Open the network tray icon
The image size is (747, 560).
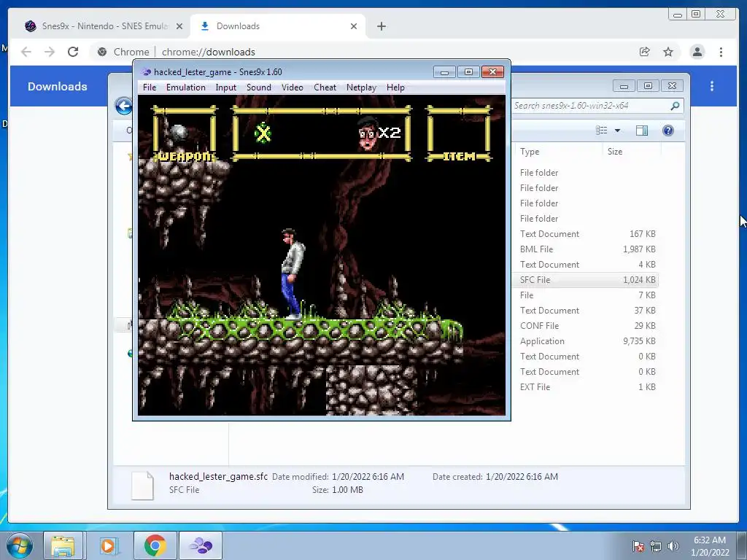tap(656, 545)
